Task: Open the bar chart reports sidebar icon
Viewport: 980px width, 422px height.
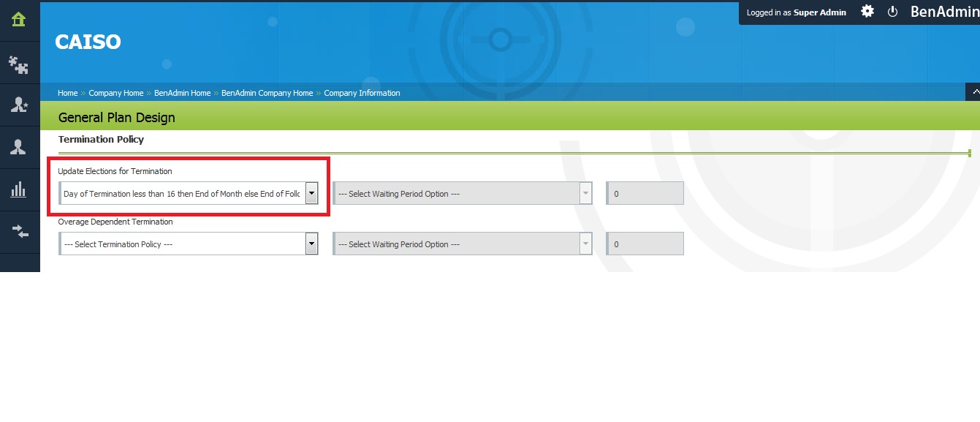Action: 19,189
